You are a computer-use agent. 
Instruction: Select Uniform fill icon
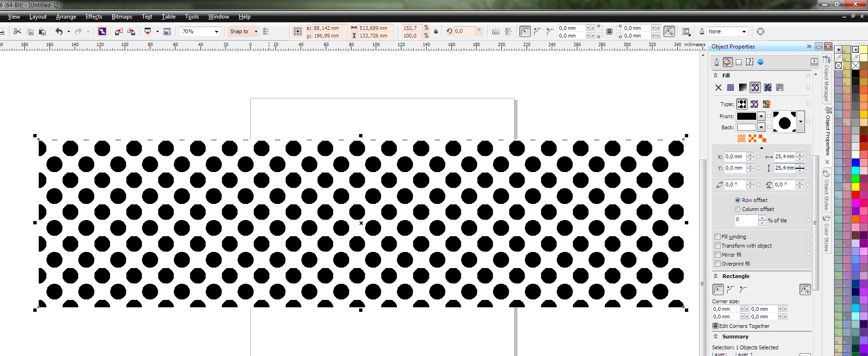731,87
